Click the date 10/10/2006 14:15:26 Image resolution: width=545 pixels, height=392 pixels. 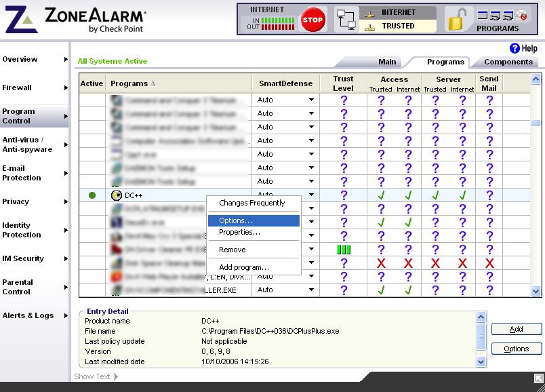coord(235,361)
